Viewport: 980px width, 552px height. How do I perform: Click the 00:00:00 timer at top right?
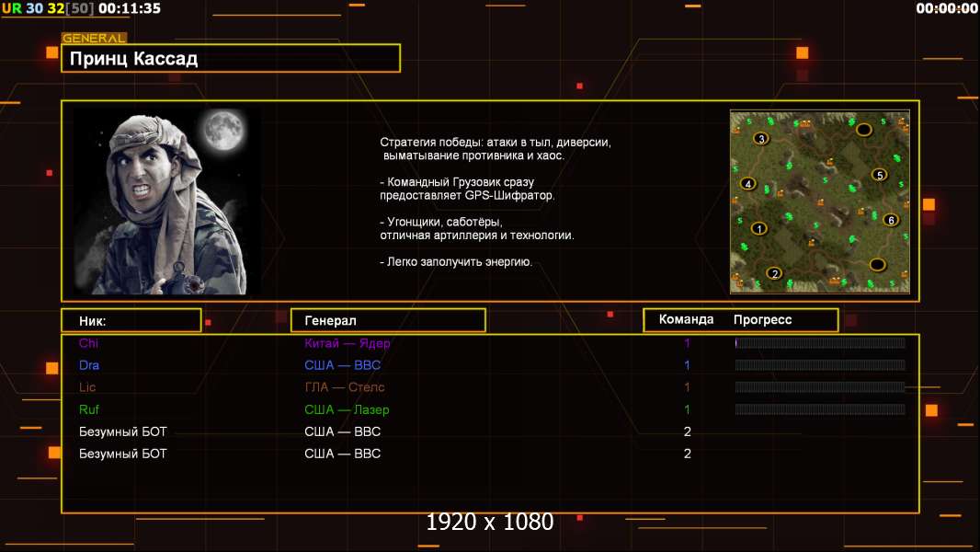947,9
